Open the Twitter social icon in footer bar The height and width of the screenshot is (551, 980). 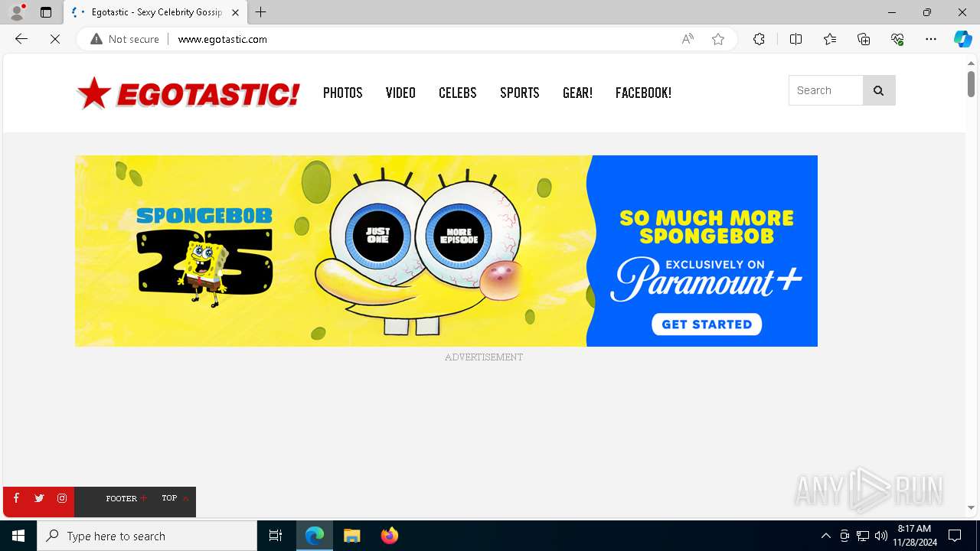pyautogui.click(x=39, y=498)
